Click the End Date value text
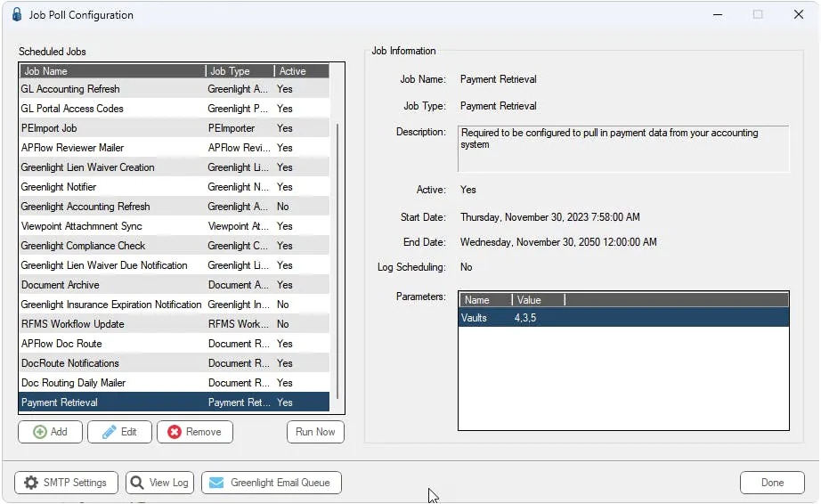821x504 pixels. 558,242
